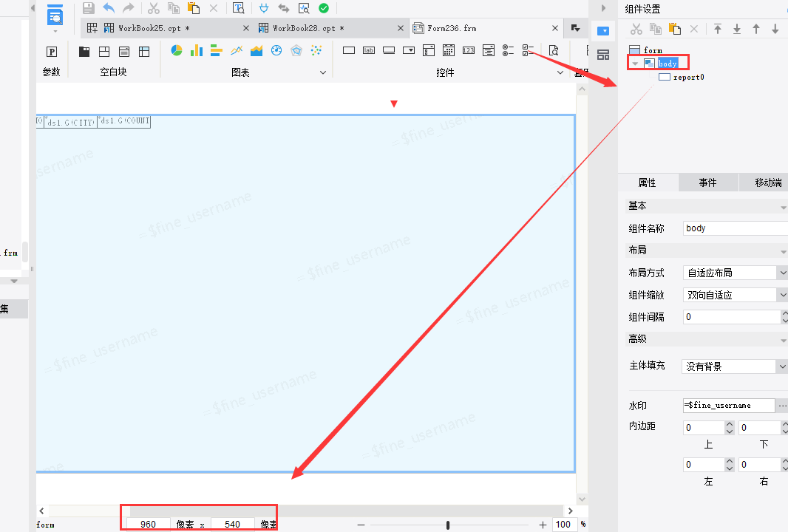This screenshot has height=532, width=788.
Task: Select the checkbox group widget icon
Action: tap(528, 50)
